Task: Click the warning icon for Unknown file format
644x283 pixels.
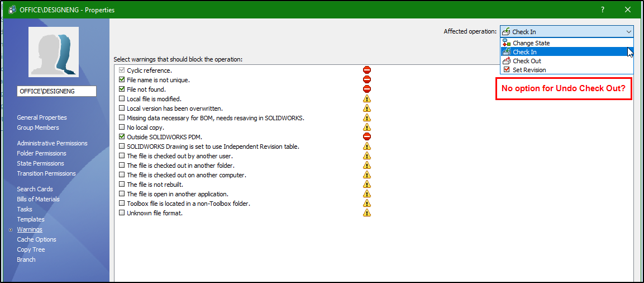Action: pyautogui.click(x=367, y=213)
